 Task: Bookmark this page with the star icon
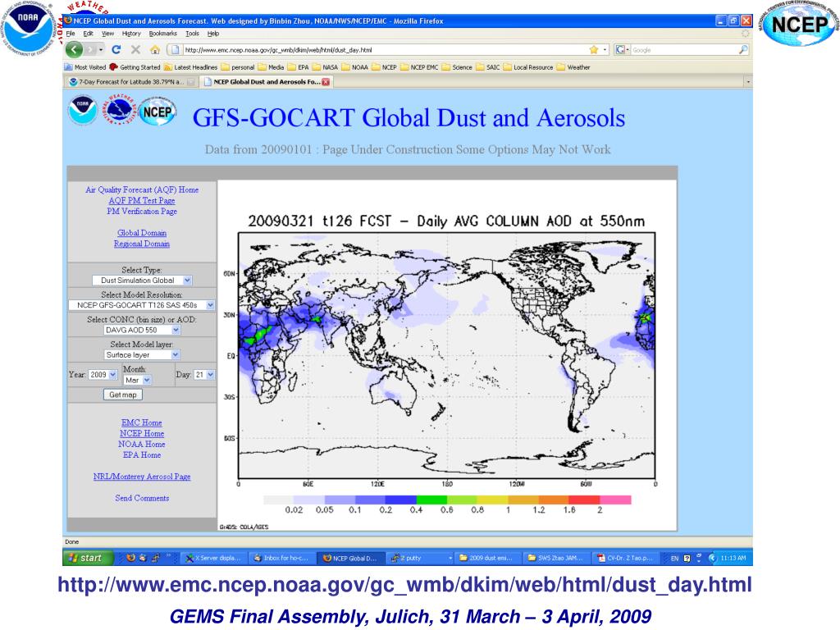pos(594,50)
